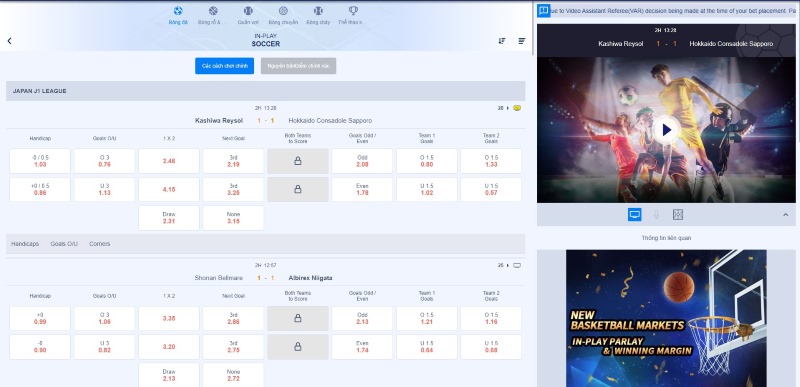Switch to the TV live view toggle
800x387 pixels.
(635, 215)
